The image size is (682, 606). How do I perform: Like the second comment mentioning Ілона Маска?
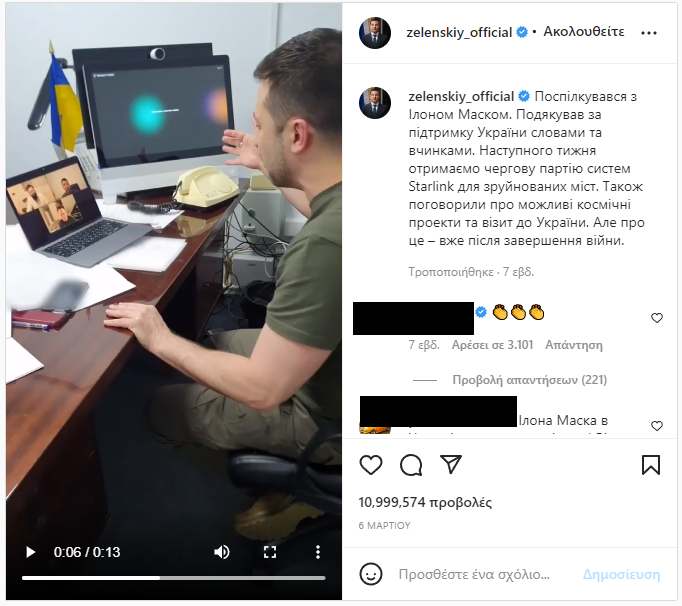coord(656,426)
